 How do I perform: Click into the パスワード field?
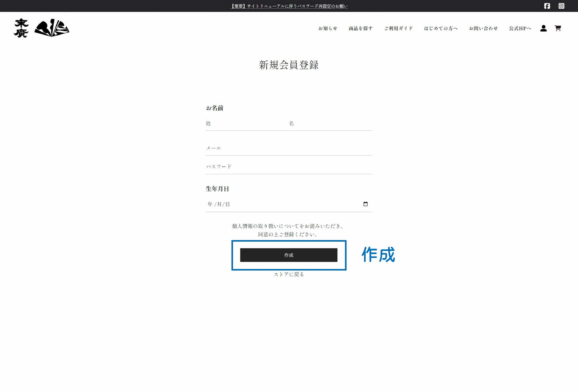[x=288, y=167]
